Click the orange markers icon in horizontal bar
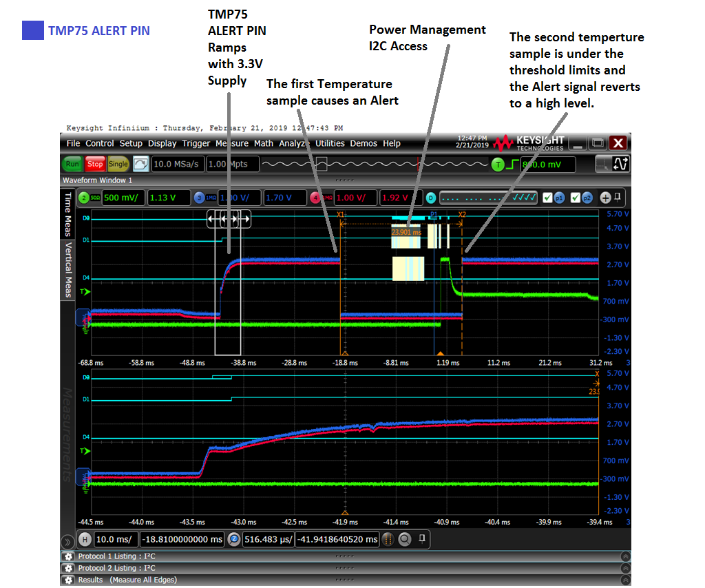Viewport: 705px width, 588px height. [388, 539]
